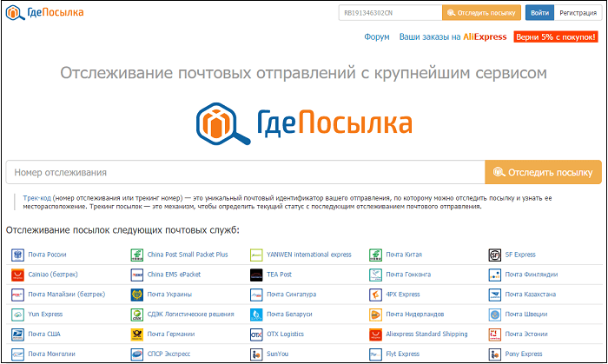
Task: Click the Почта Малайзии icon
Action: pyautogui.click(x=17, y=295)
